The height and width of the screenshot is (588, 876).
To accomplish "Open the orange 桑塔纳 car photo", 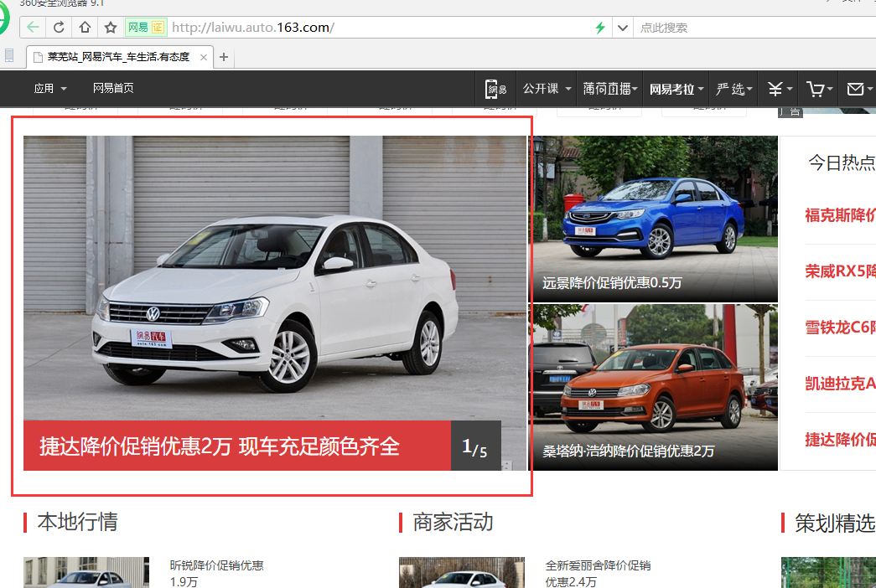I will [x=655, y=387].
